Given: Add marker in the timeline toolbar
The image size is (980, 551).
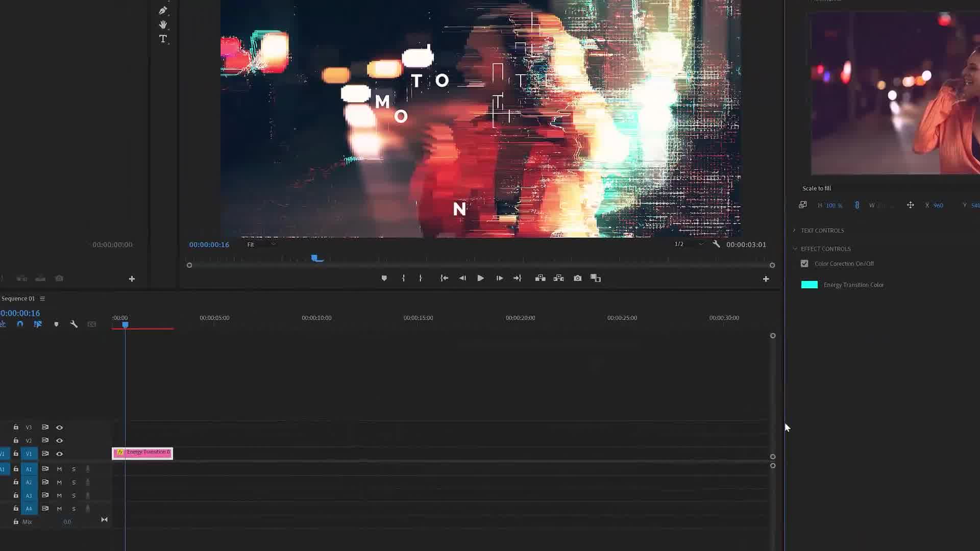Looking at the screenshot, I should click(x=56, y=324).
